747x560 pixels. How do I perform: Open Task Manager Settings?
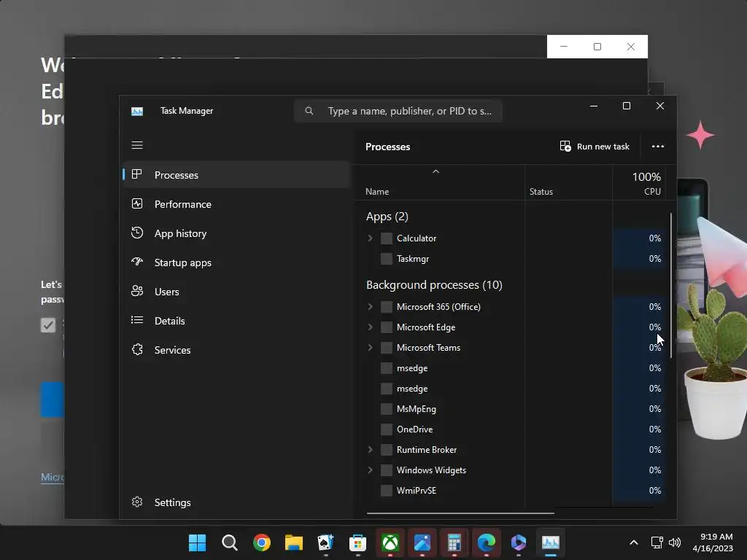pos(237,502)
